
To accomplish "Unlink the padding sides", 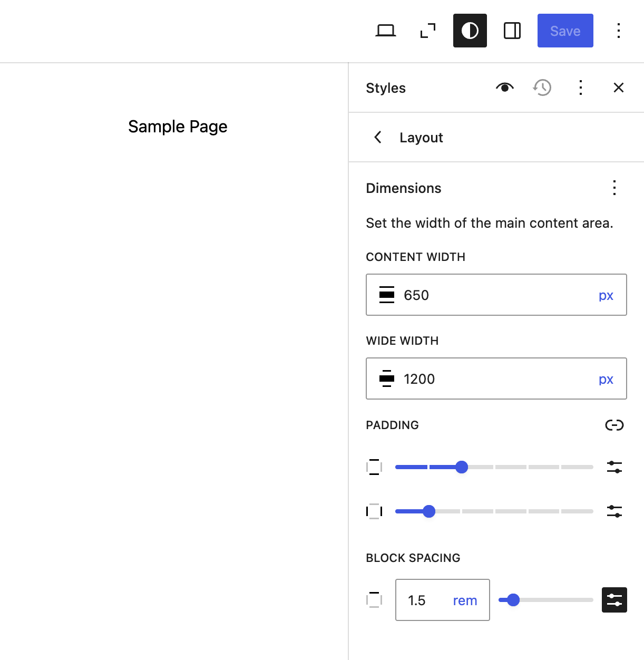I will pos(614,425).
